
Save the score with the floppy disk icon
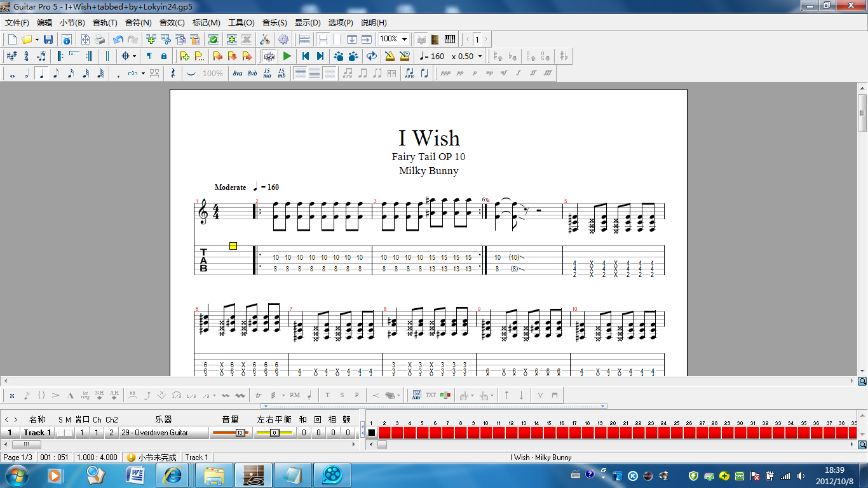(x=48, y=39)
